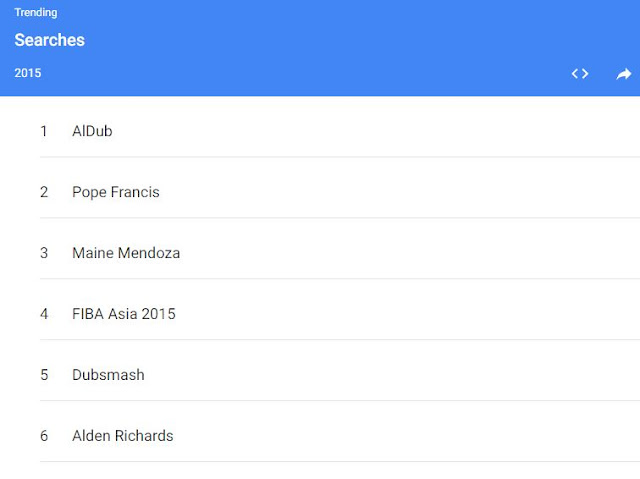Select the 2015 year label
Screen dimensions: 640x479
tap(28, 73)
